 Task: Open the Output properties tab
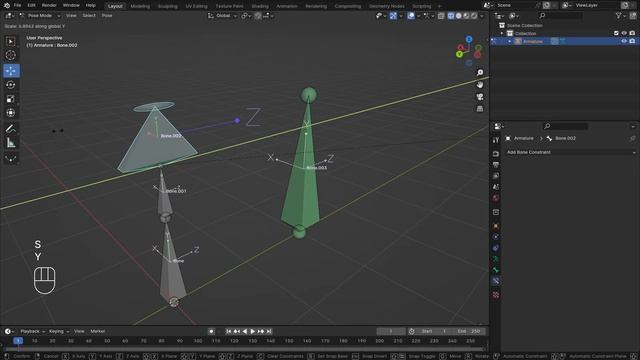[496, 165]
